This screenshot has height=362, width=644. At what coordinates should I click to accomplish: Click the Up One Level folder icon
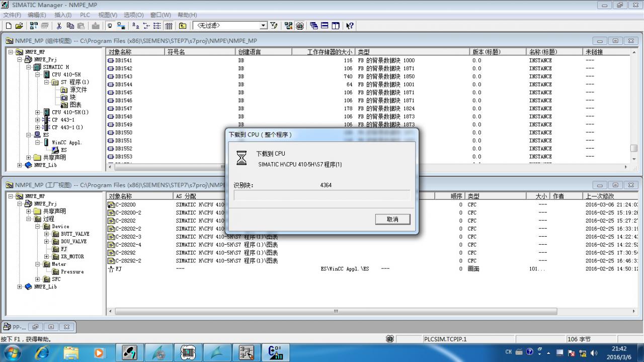click(x=183, y=26)
